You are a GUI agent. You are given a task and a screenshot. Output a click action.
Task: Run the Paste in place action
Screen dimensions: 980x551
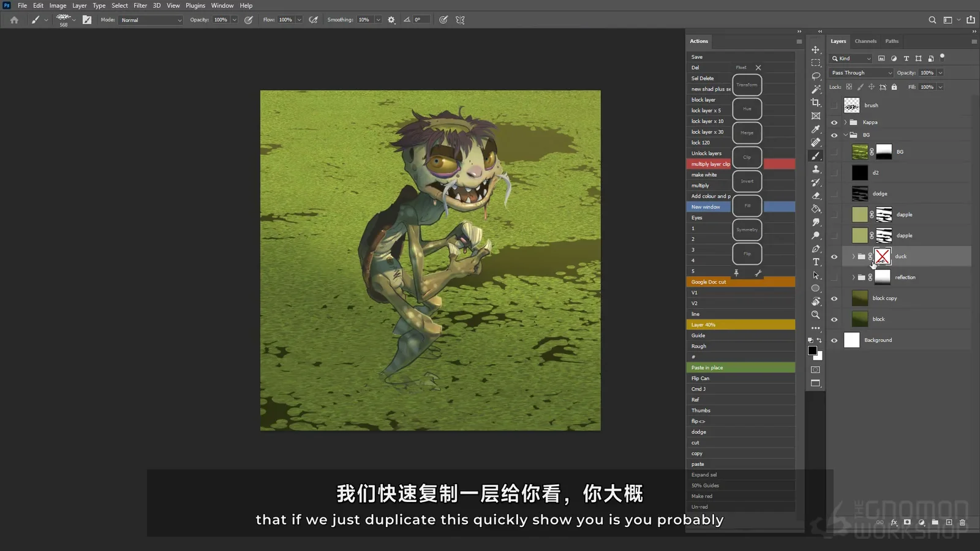coord(741,368)
